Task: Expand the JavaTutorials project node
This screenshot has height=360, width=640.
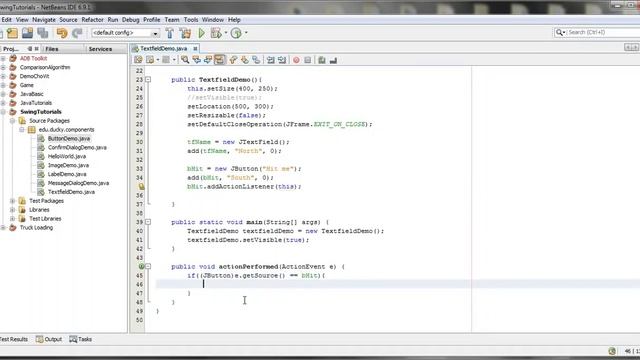Action: click(3, 103)
